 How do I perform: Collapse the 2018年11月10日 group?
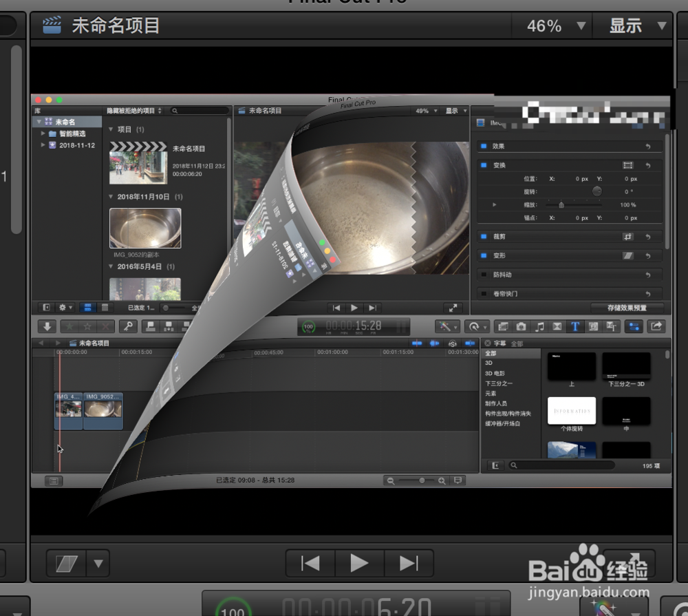coord(111,197)
